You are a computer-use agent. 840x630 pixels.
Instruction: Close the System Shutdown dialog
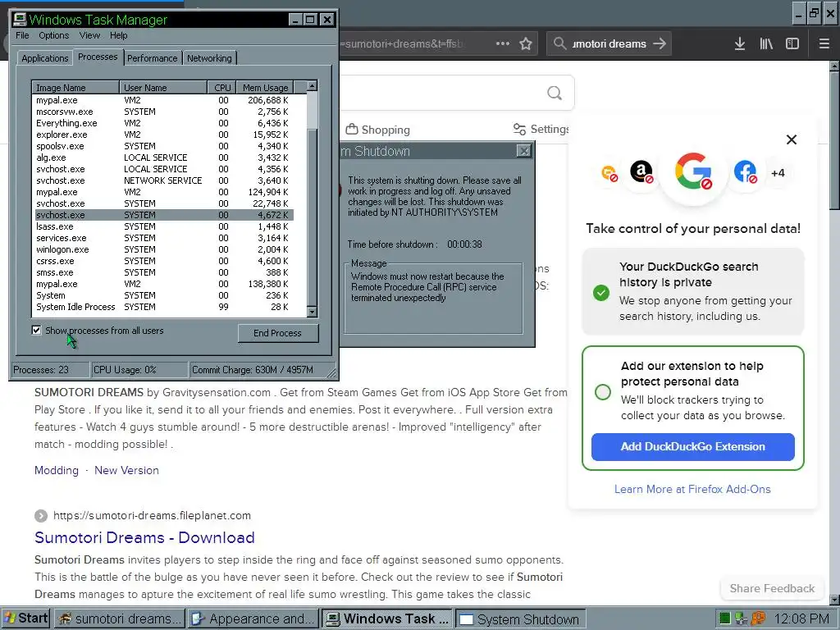(x=524, y=151)
